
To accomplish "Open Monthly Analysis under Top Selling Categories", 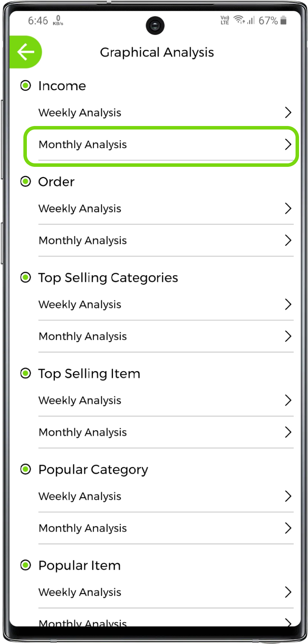I will [83, 336].
